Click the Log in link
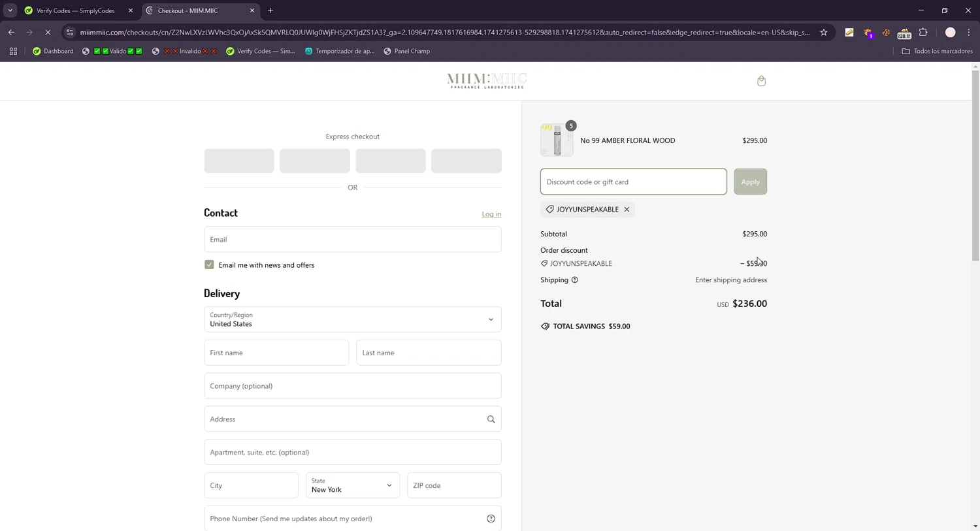980x531 pixels. 491,214
